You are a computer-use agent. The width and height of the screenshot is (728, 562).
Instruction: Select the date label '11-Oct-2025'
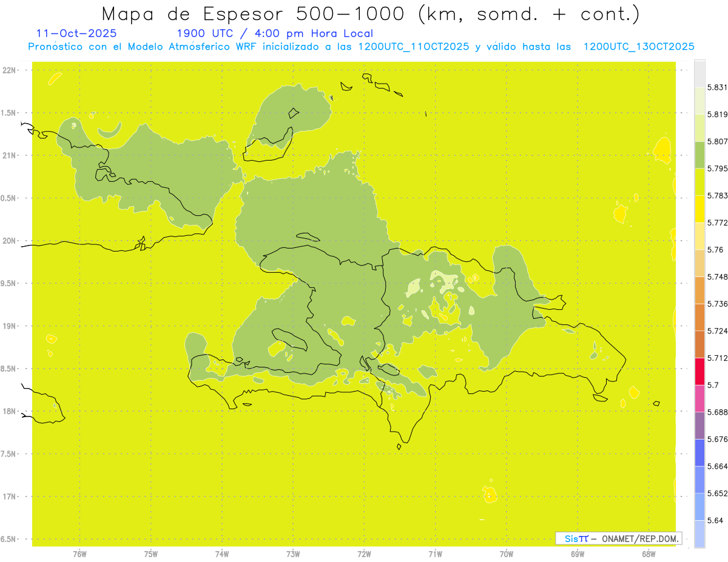pyautogui.click(x=76, y=33)
